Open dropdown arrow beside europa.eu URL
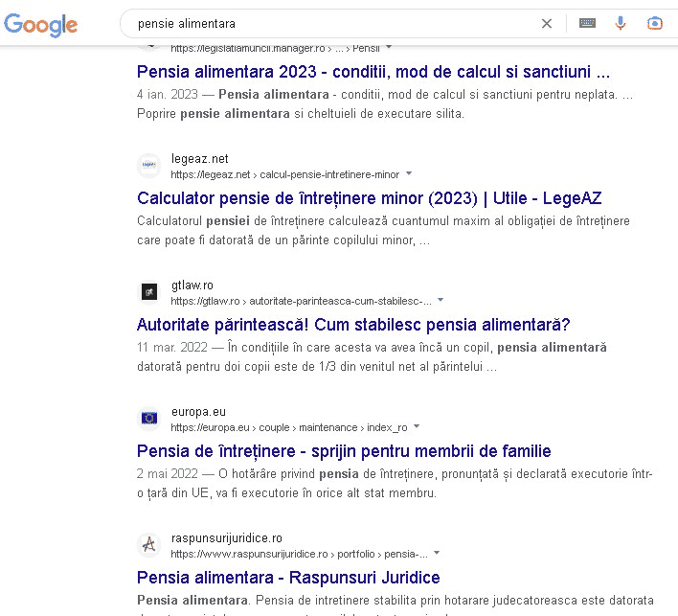678x616 pixels. [x=417, y=427]
